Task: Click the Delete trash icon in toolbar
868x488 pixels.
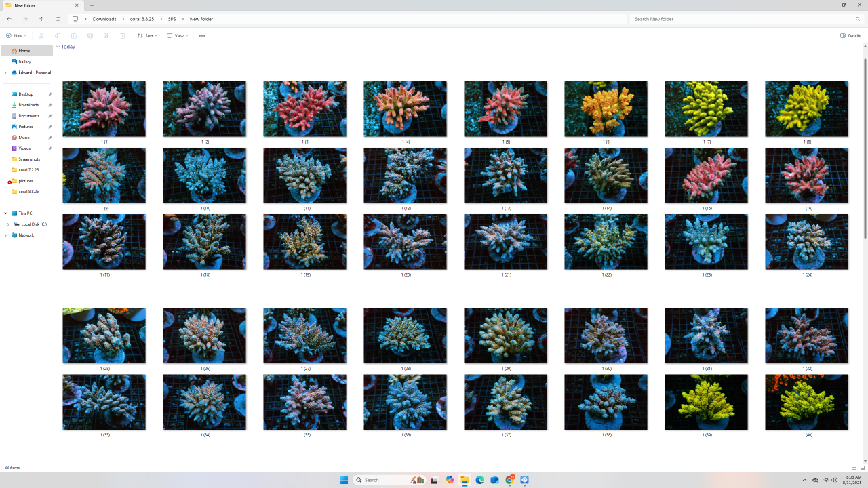Action: [123, 36]
